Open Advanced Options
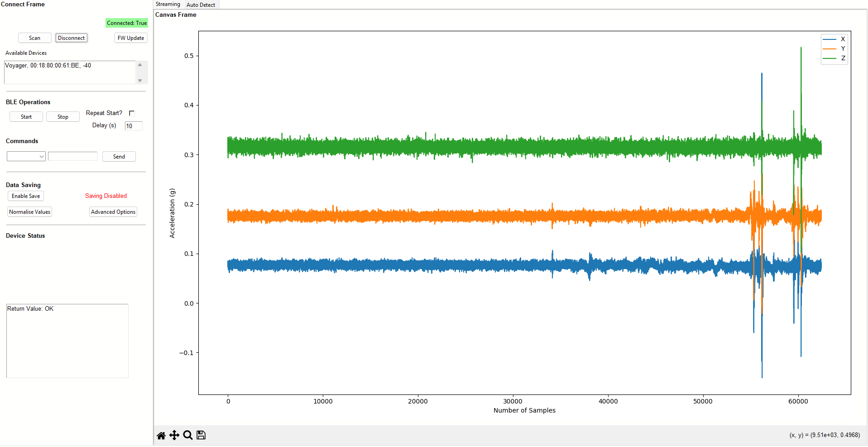 113,212
